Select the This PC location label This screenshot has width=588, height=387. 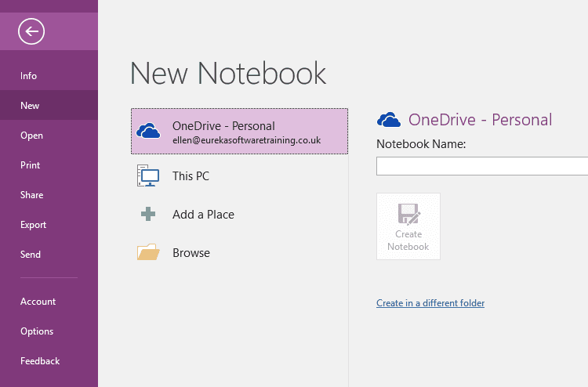[191, 176]
